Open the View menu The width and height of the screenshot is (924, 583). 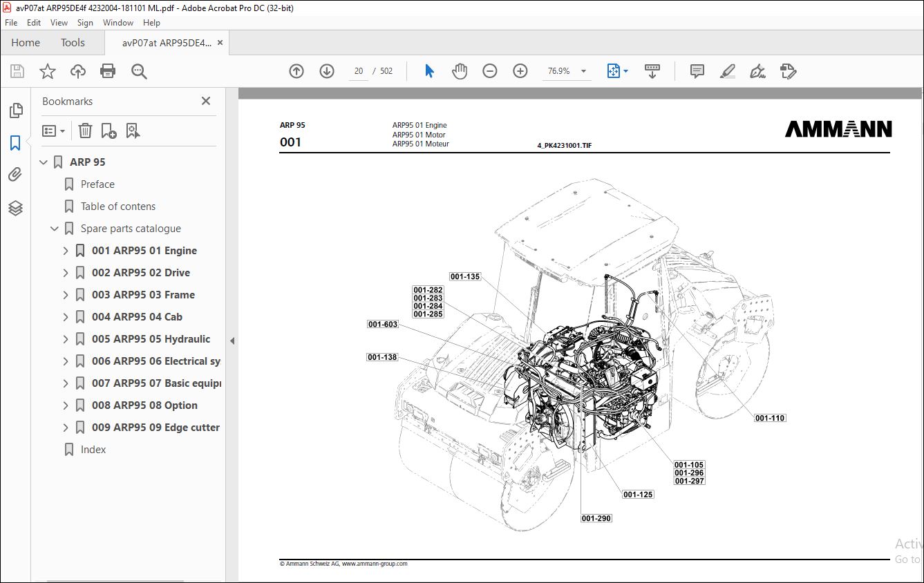pyautogui.click(x=59, y=23)
